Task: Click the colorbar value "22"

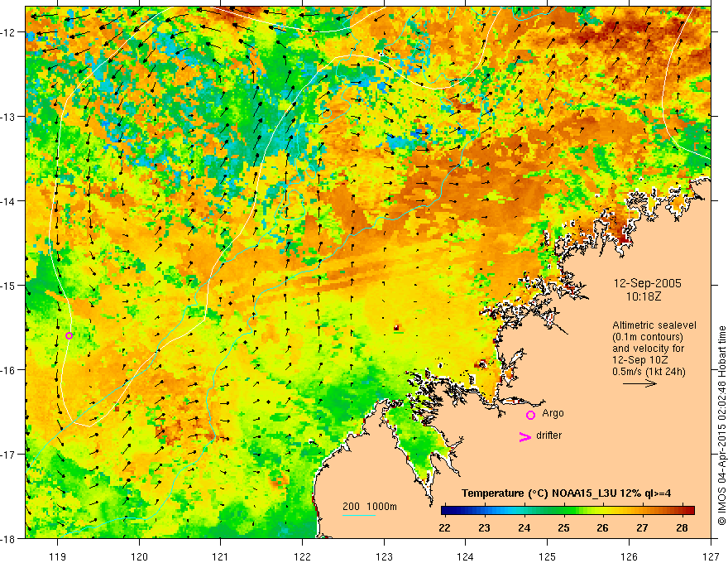Action: [445, 527]
